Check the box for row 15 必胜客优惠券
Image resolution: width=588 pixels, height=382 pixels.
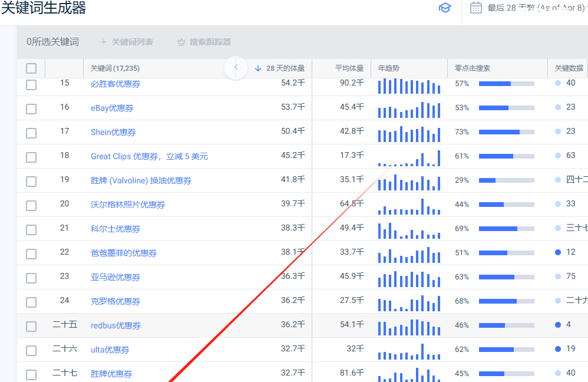[31, 85]
